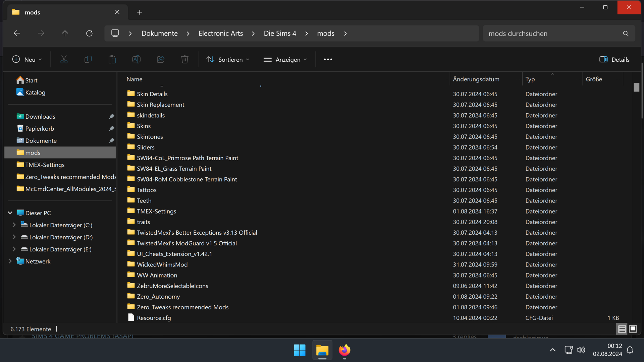644x362 pixels.
Task: Click the Copy toolbar icon
Action: pos(88,60)
